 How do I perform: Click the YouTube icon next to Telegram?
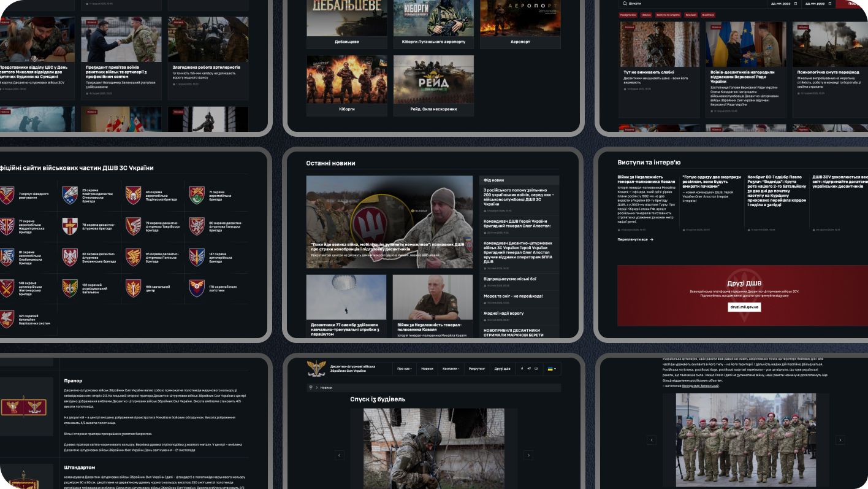[536, 369]
